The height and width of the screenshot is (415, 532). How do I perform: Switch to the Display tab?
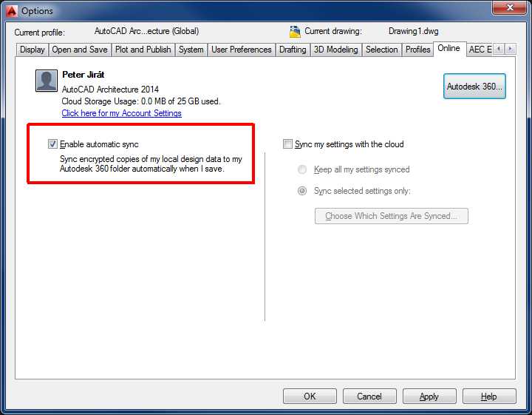32,50
